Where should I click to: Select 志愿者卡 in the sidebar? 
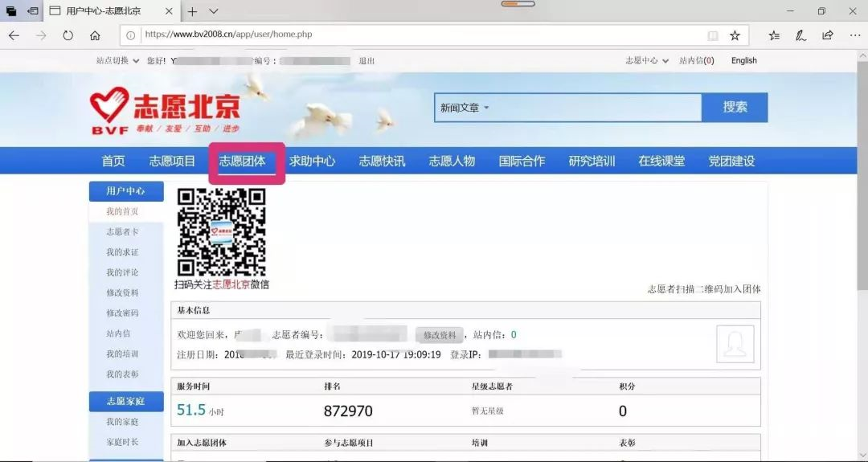click(122, 231)
